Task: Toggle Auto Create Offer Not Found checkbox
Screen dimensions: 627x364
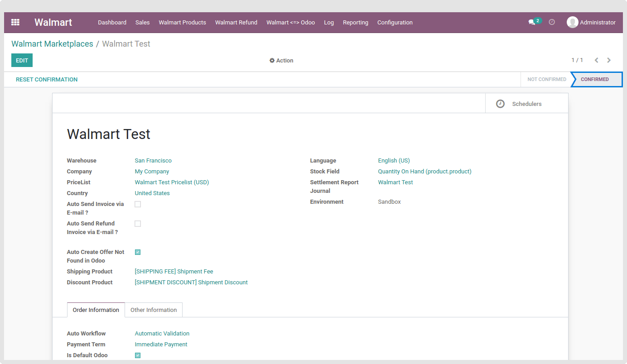Action: pyautogui.click(x=138, y=252)
